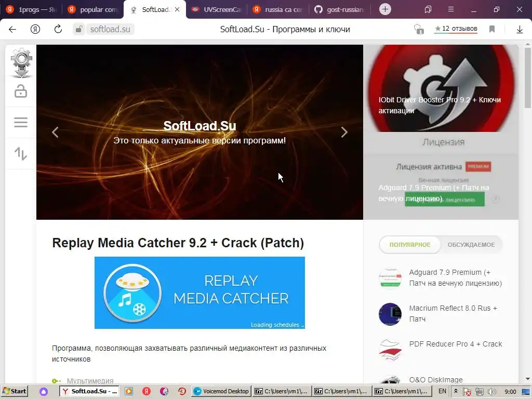
Task: Open Macrium Reflect 8.0 Rus + Патч link
Action: pos(453,313)
